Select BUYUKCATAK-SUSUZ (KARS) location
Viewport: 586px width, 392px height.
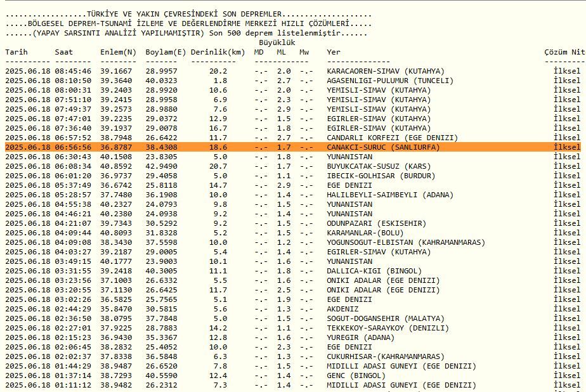[379, 166]
